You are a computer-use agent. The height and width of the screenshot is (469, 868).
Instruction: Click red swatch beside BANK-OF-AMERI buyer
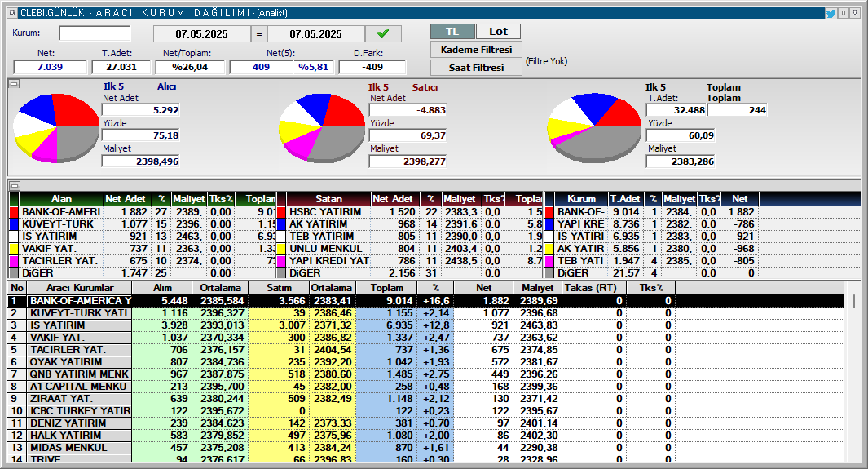[x=15, y=212]
